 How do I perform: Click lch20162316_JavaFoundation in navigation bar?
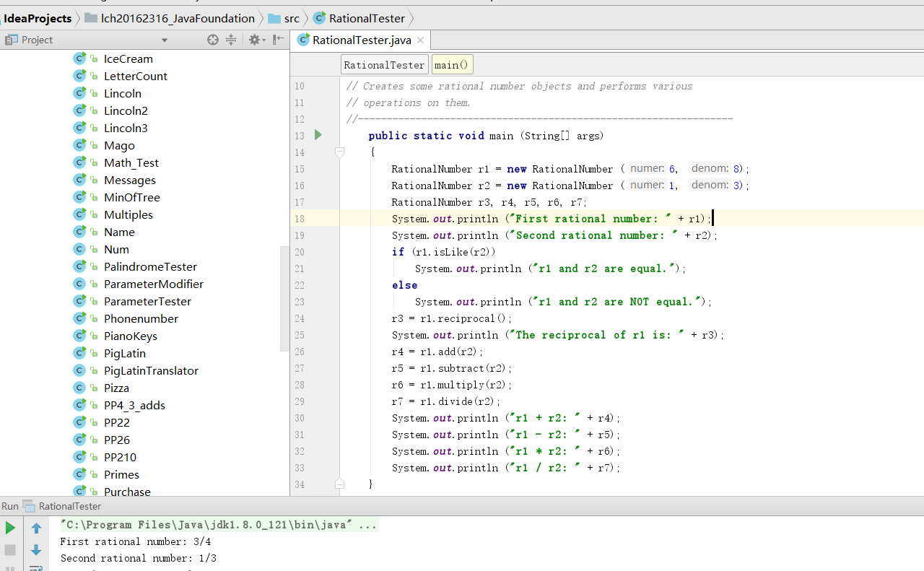[x=178, y=18]
